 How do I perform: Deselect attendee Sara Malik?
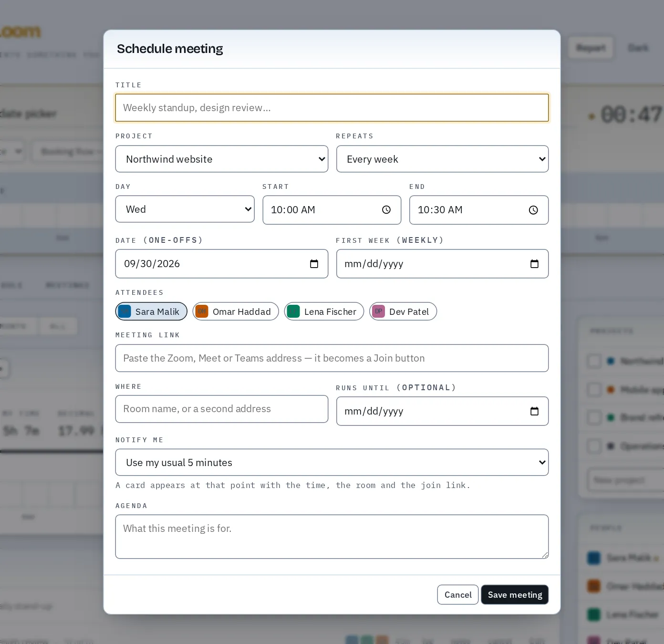[151, 312]
